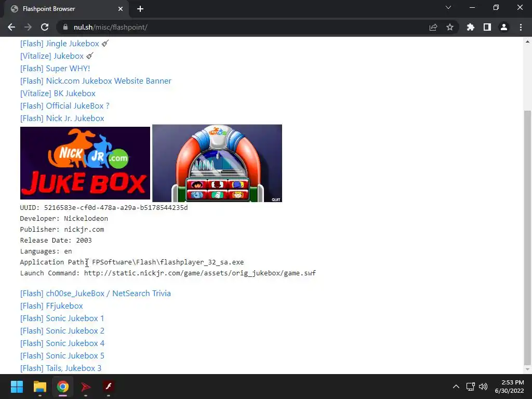Screen dimensions: 532x399
Task: Open the Windows Start menu
Action: tap(17, 387)
